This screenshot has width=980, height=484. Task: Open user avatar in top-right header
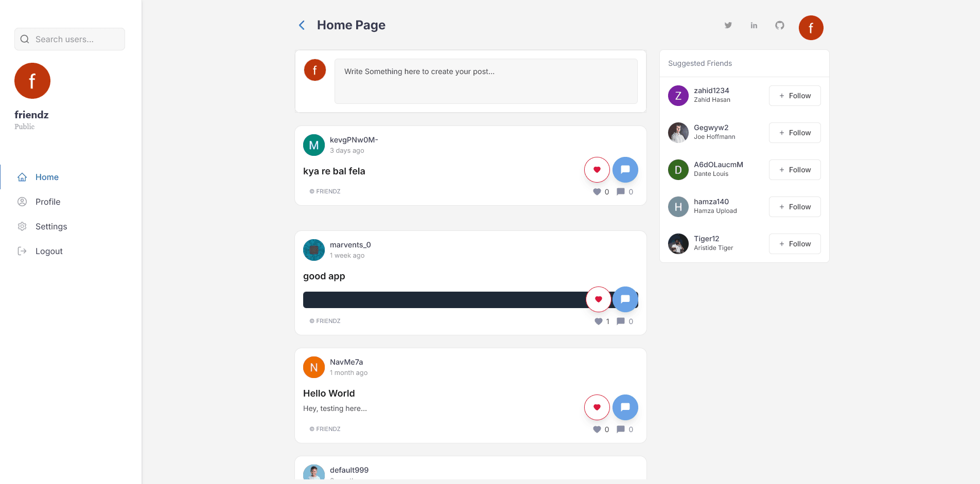click(x=811, y=28)
